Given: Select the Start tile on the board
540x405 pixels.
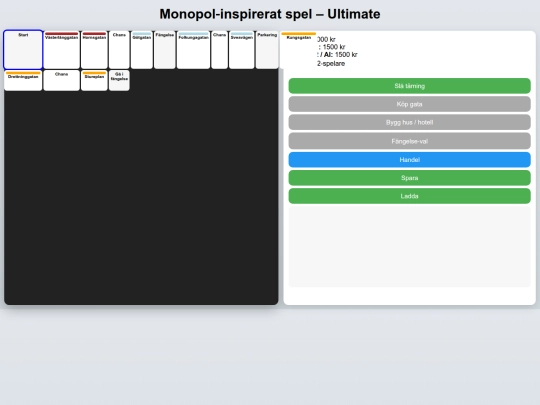Looking at the screenshot, I should point(23,50).
